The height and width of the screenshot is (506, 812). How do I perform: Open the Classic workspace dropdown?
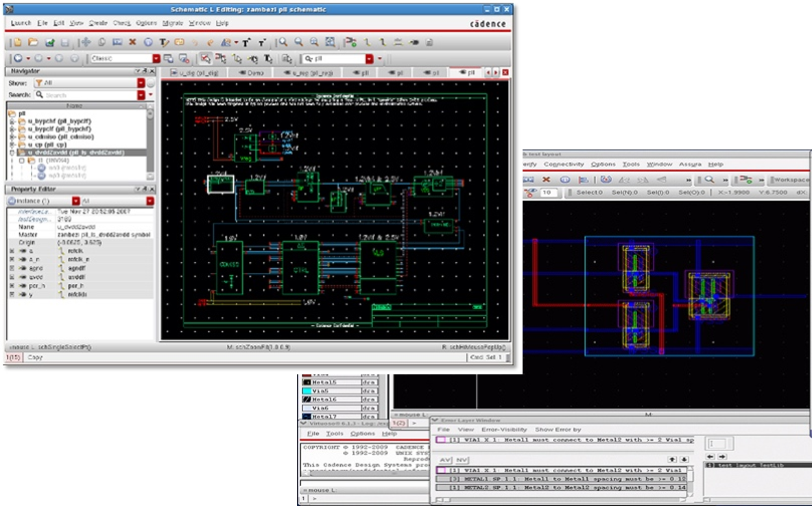pyautogui.click(x=156, y=58)
